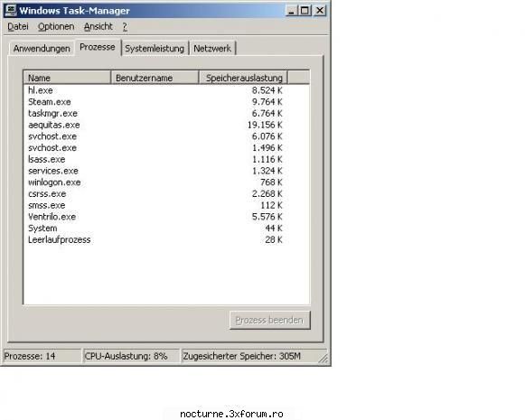This screenshot has height=420, width=525.
Task: Open the Optionen menu
Action: [x=56, y=26]
